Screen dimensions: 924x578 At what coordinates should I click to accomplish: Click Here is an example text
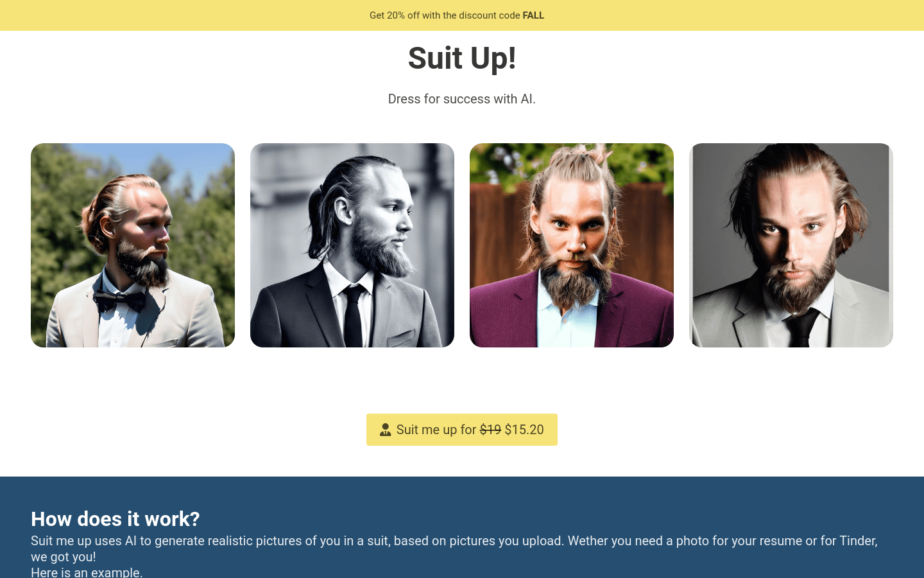coord(87,571)
